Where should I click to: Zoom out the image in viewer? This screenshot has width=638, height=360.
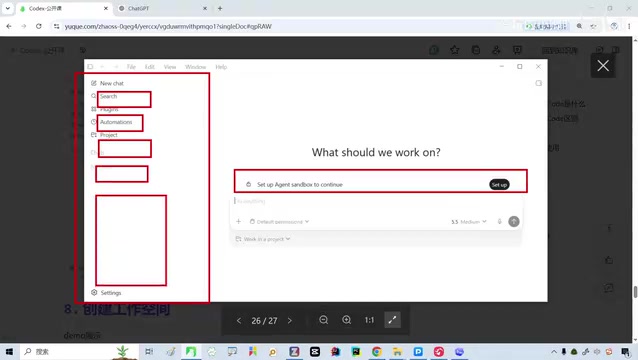coord(323,320)
